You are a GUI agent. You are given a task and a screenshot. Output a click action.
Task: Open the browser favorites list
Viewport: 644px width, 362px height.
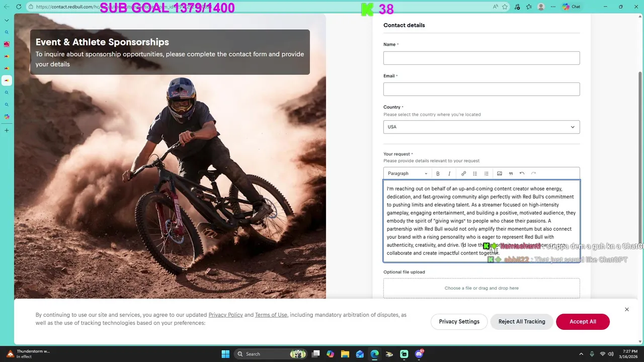point(529,7)
